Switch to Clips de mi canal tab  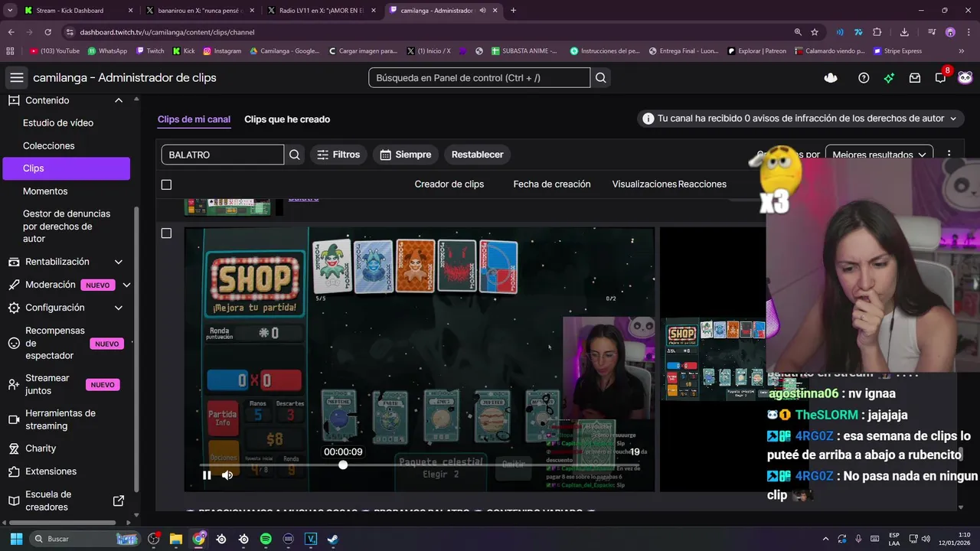[194, 119]
